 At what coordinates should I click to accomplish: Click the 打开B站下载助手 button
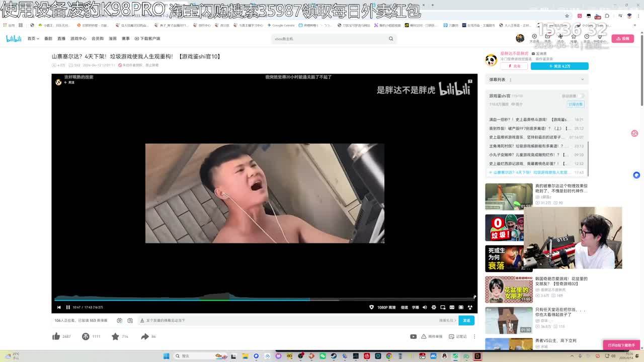[x=621, y=345]
